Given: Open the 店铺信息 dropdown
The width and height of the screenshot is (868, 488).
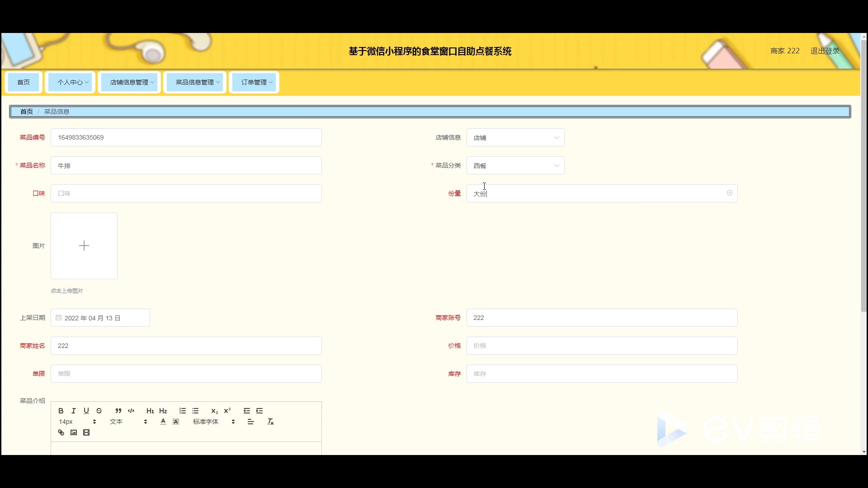Looking at the screenshot, I should click(515, 138).
